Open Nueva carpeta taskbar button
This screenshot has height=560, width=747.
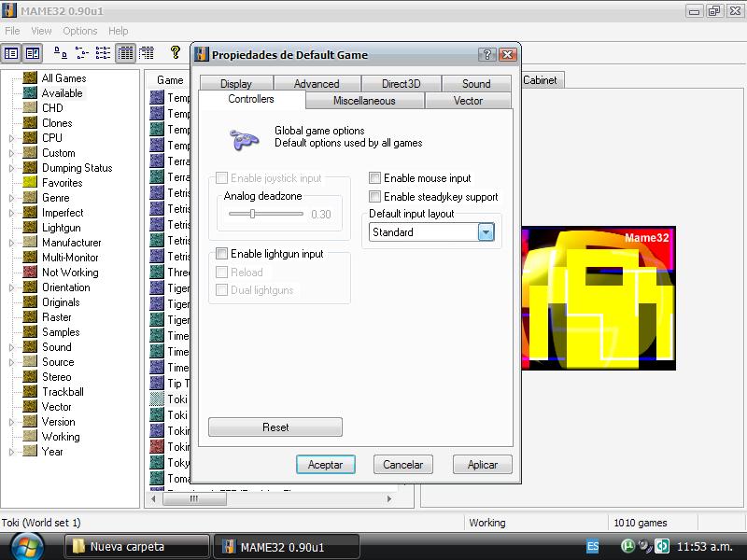[x=137, y=546]
